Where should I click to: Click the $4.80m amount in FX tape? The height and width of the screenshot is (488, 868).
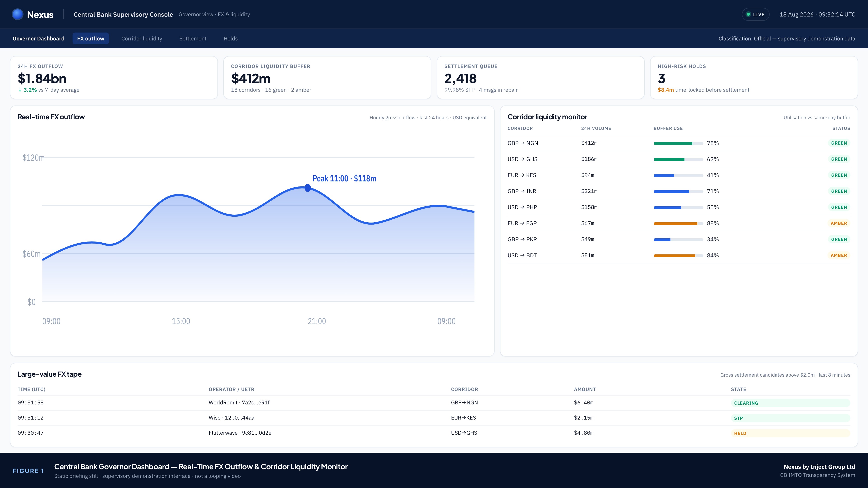coord(584,433)
